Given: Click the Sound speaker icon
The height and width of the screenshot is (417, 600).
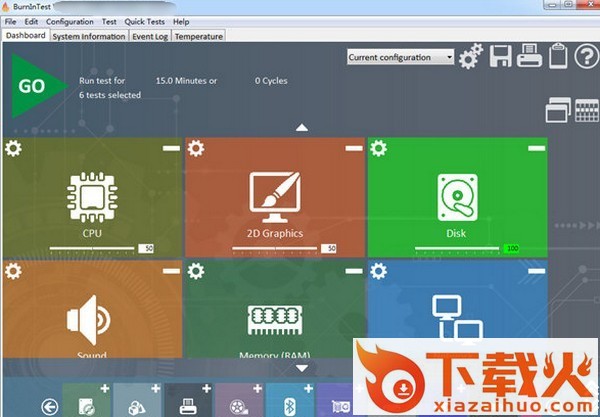Looking at the screenshot, I should point(89,320).
